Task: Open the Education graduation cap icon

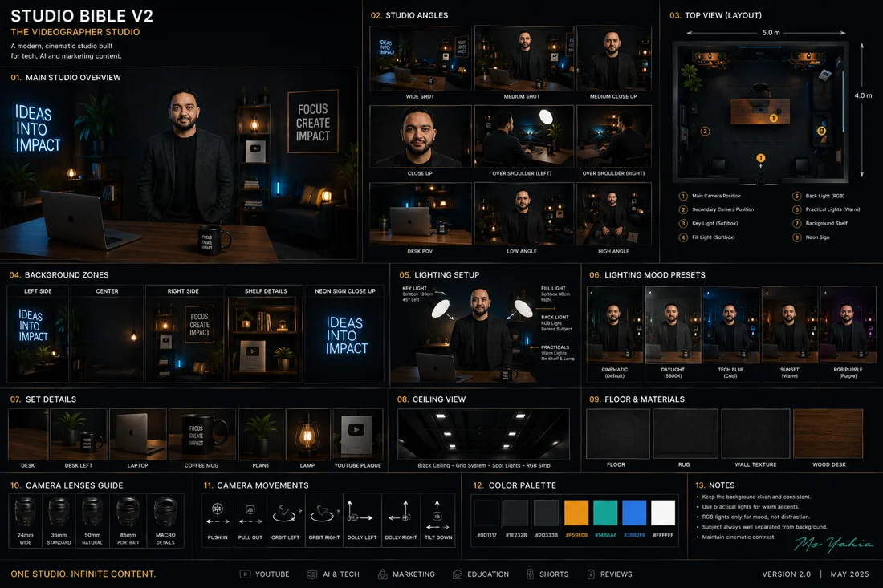Action: coord(458,574)
